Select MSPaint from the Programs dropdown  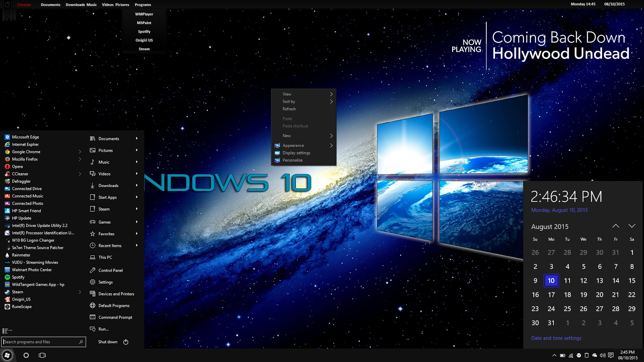point(144,23)
